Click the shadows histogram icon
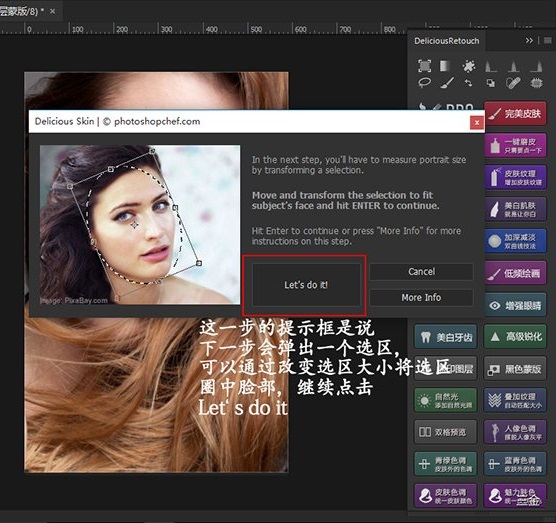556x523 pixels. [x=491, y=66]
